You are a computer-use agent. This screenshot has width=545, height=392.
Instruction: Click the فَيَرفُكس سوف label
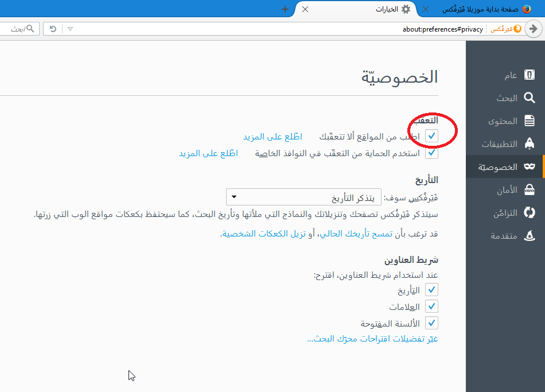point(411,197)
